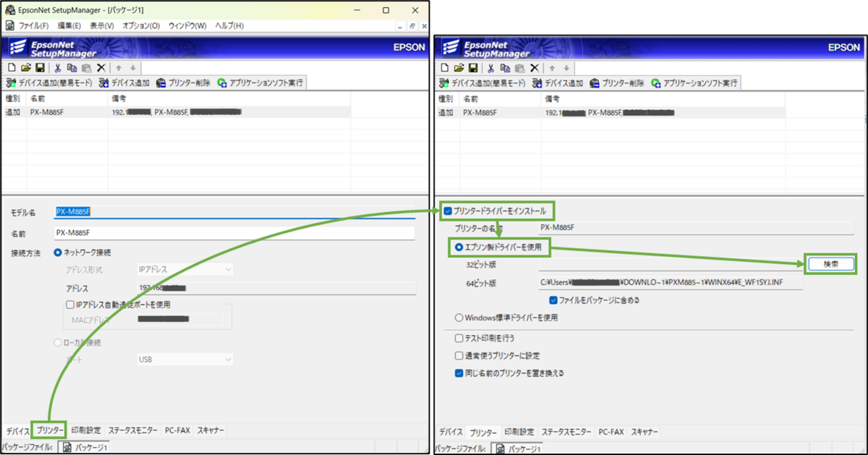This screenshot has height=455, width=868.
Task: Click the Delete X icon in left window
Action: pos(101,67)
